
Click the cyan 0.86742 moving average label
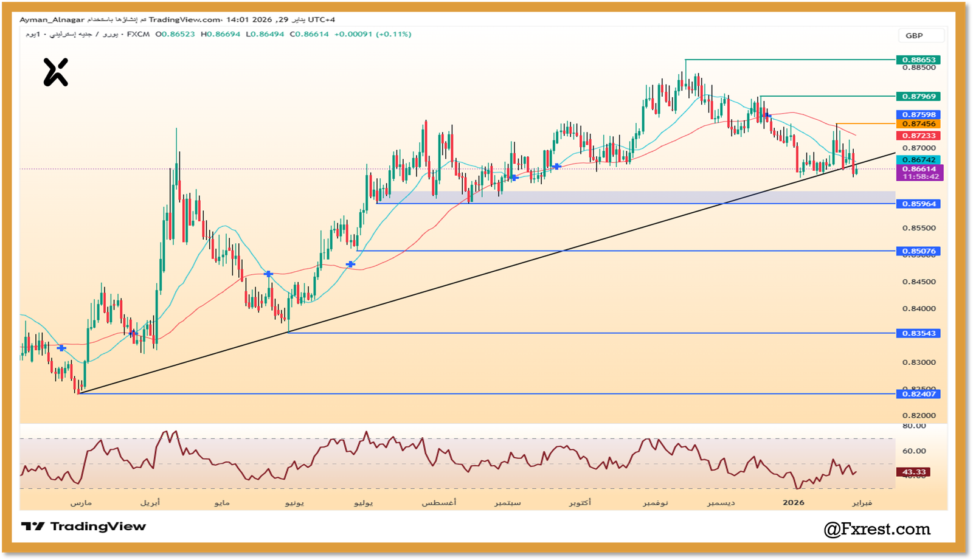918,160
